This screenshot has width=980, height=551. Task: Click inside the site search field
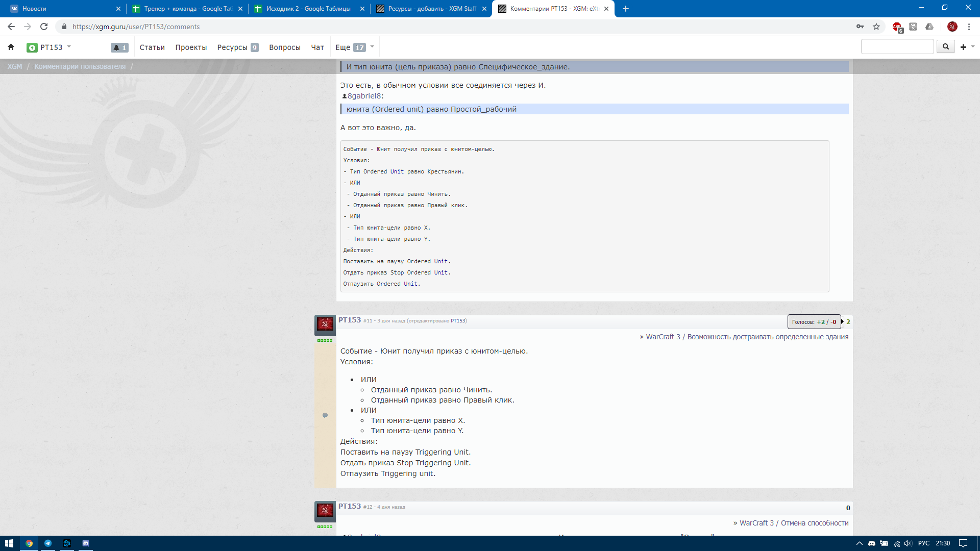[897, 46]
